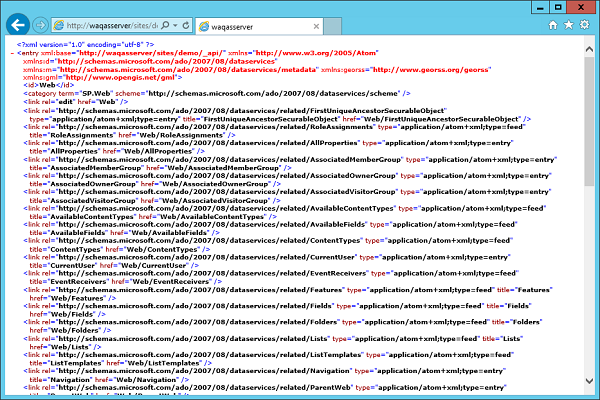The image size is (600, 400).
Task: Maximize the browser window
Action: [558, 7]
